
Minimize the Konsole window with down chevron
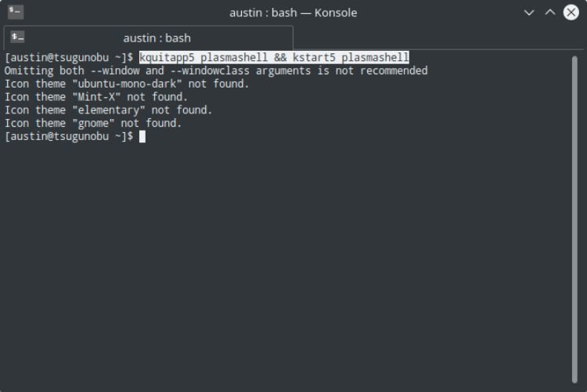tap(528, 13)
